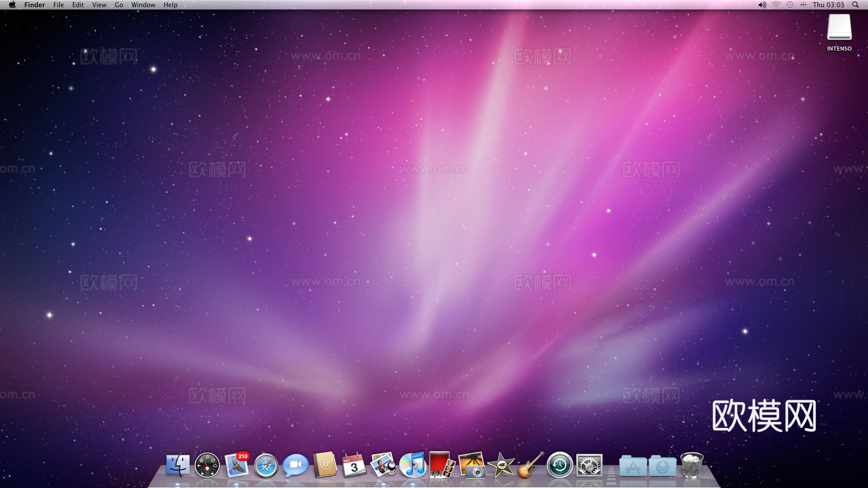Open the Wi-Fi status menu
Viewport: 868px width, 488px height.
tap(776, 5)
